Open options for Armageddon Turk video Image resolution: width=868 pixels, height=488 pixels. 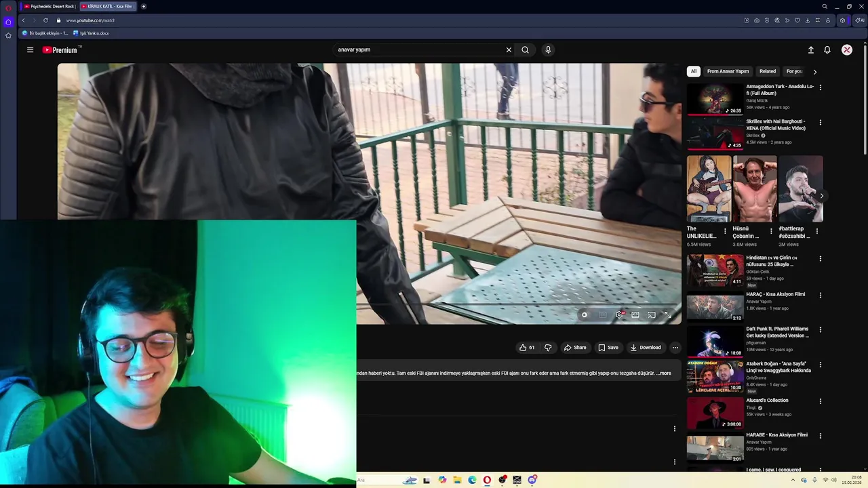point(820,87)
